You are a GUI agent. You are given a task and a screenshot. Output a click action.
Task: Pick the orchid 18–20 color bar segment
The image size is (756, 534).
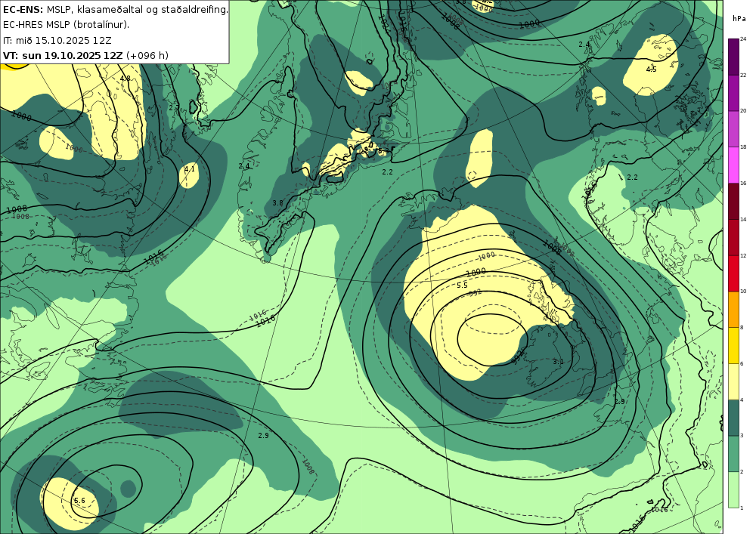point(734,129)
